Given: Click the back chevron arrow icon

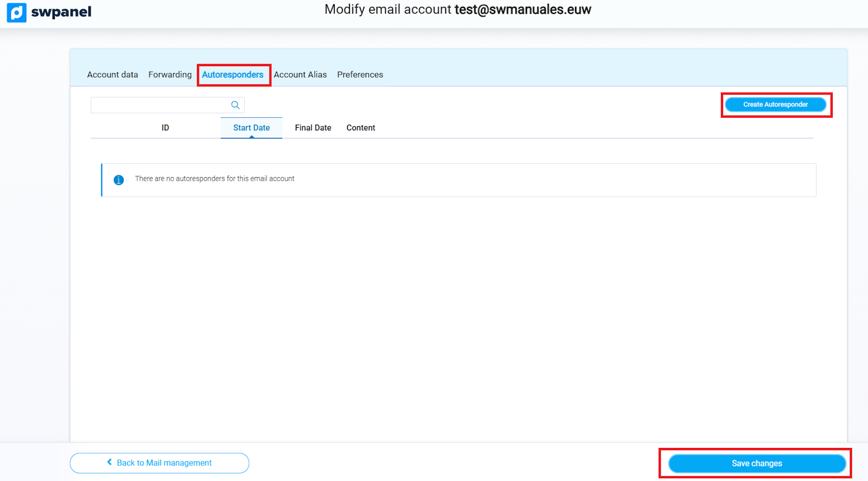Looking at the screenshot, I should click(x=110, y=463).
